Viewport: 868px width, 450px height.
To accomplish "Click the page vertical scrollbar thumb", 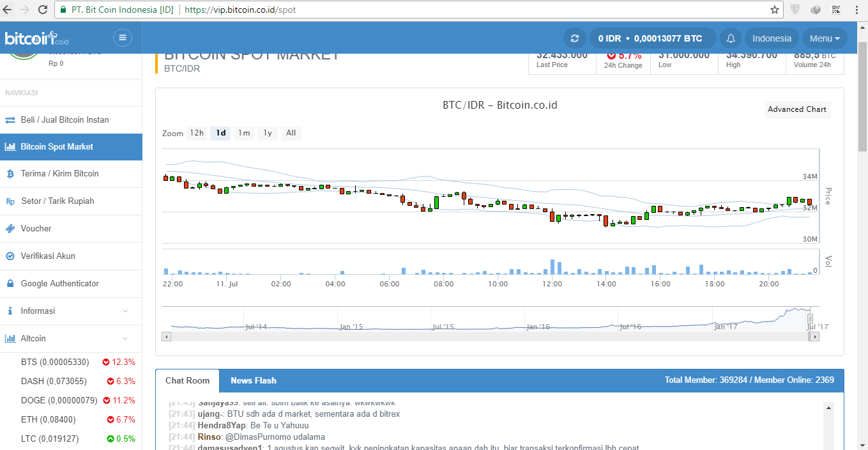I will click(863, 97).
